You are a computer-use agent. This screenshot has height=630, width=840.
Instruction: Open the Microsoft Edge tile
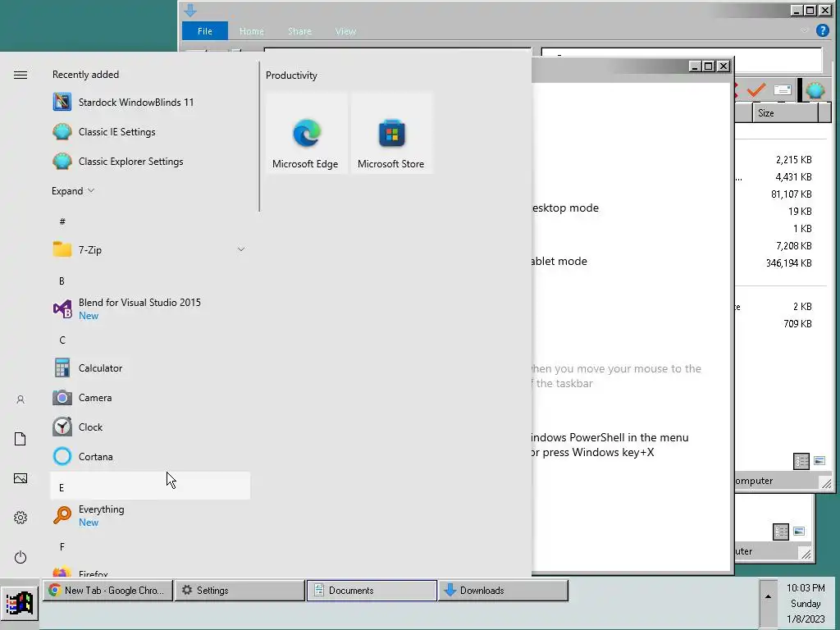point(306,133)
